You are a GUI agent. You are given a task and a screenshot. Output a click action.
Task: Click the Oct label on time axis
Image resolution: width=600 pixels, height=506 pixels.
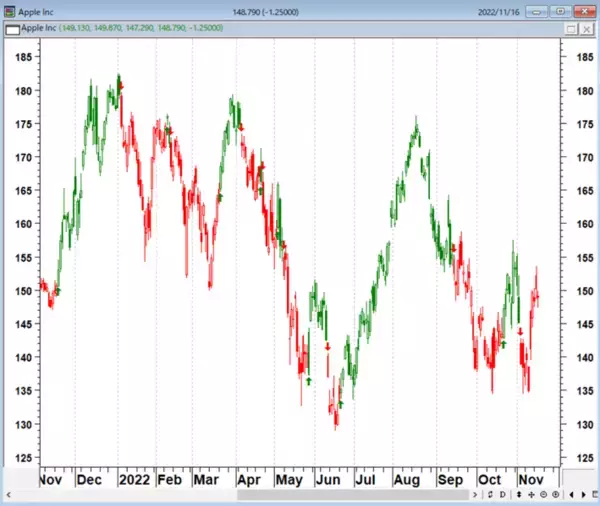tap(489, 480)
